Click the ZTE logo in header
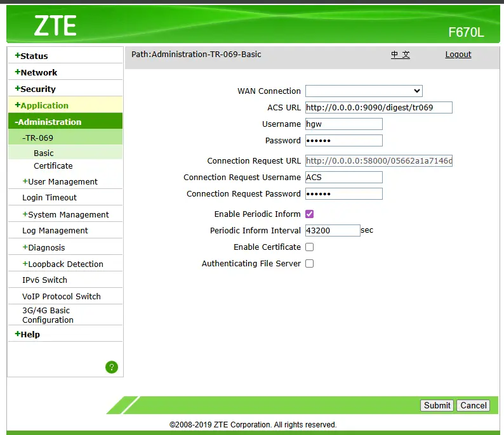This screenshot has height=435, width=504. (55, 26)
